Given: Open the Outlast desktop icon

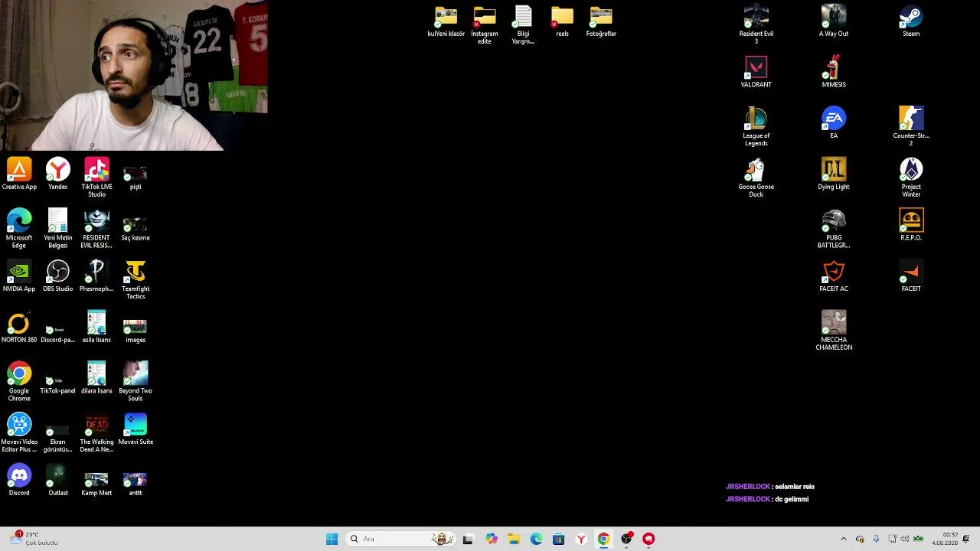Looking at the screenshot, I should (58, 480).
